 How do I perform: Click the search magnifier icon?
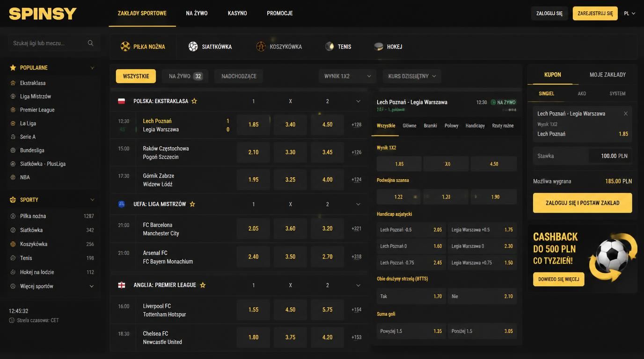pos(91,43)
